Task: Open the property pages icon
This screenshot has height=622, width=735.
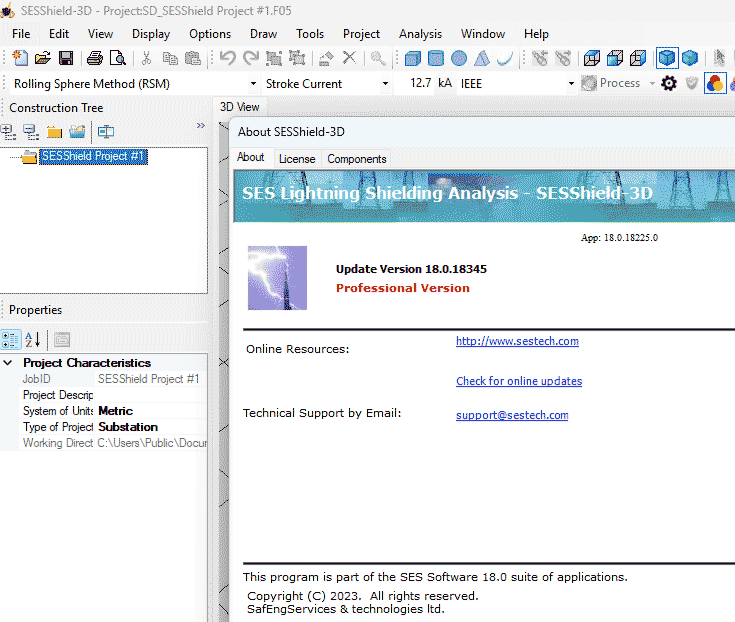Action: pos(62,340)
